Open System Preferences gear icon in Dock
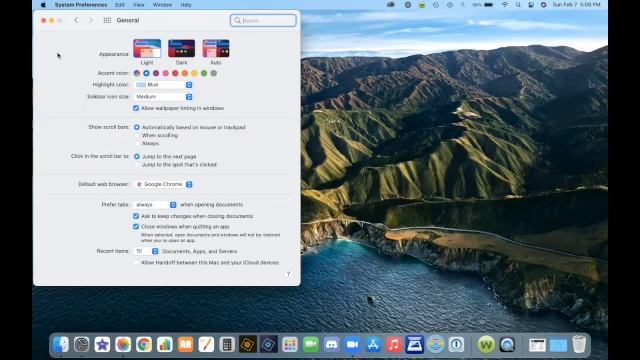This screenshot has width=640, height=360. 82,345
